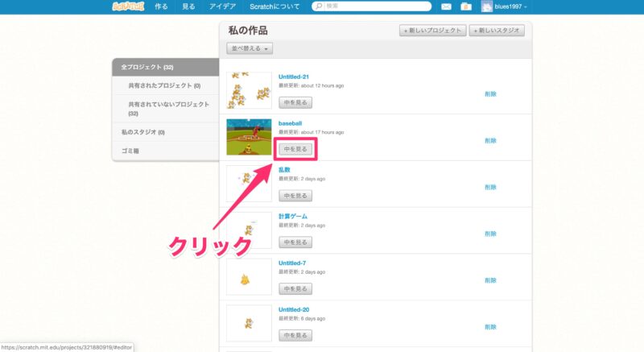This screenshot has width=644, height=352.
Task: Click the blues1997 user avatar
Action: coord(487,6)
